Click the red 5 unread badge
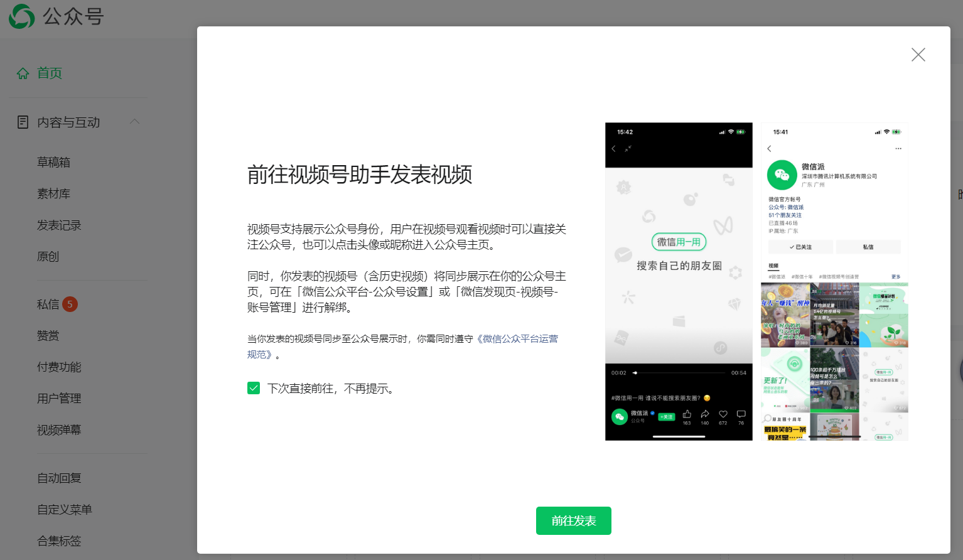Image resolution: width=963 pixels, height=560 pixels. click(70, 304)
